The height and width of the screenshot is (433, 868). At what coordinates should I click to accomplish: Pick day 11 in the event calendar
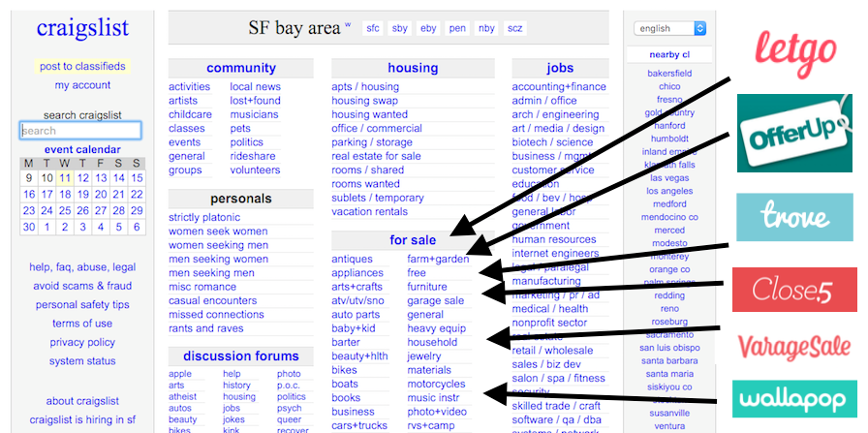coord(65,178)
